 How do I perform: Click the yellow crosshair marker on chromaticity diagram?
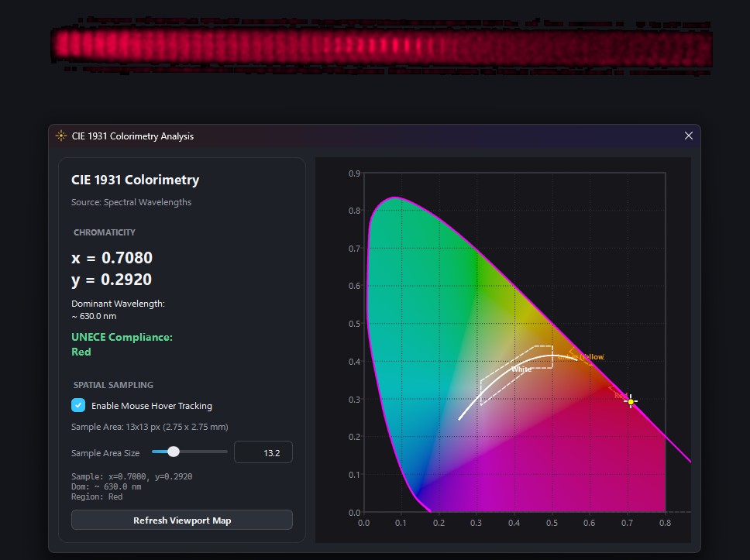coord(631,402)
